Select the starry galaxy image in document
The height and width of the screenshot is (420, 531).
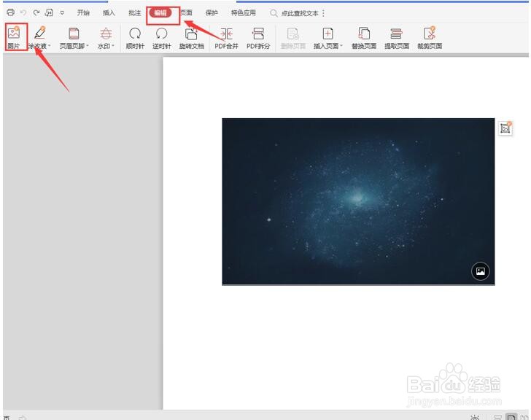358,202
